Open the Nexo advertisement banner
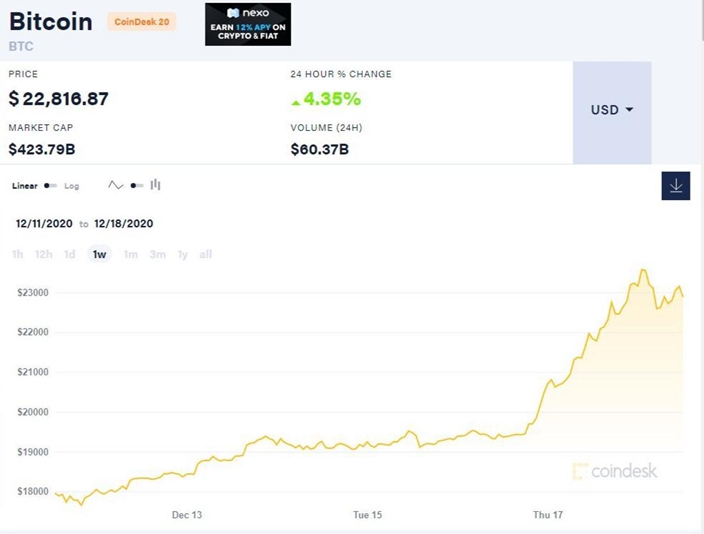Viewport: 704px width, 534px height. pos(248,24)
